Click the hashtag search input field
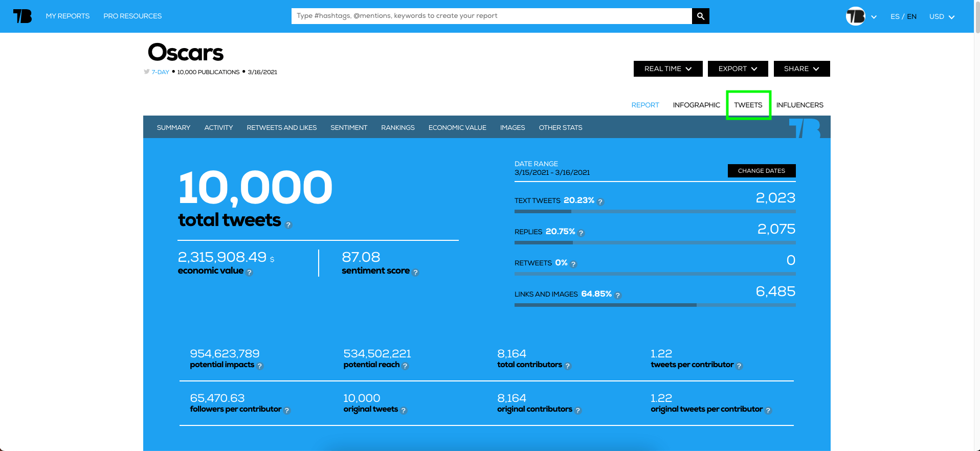Screen dimensions: 980x451 (492, 16)
